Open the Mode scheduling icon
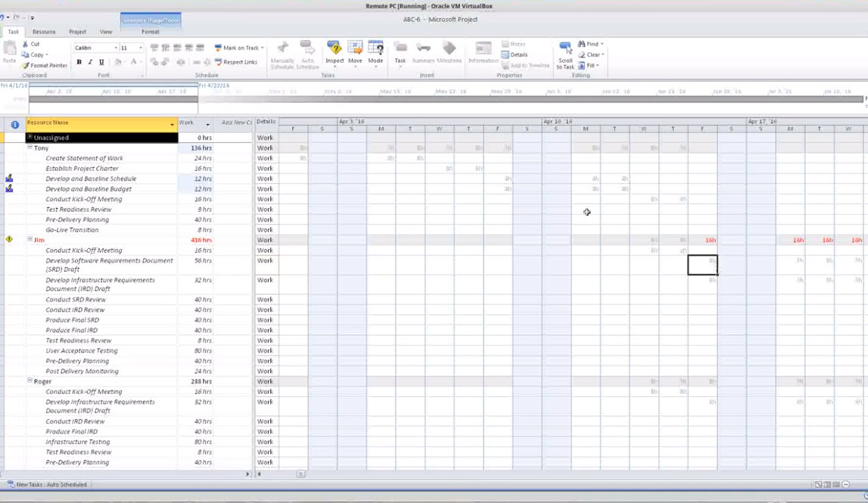The height and width of the screenshot is (503, 868). 375,50
